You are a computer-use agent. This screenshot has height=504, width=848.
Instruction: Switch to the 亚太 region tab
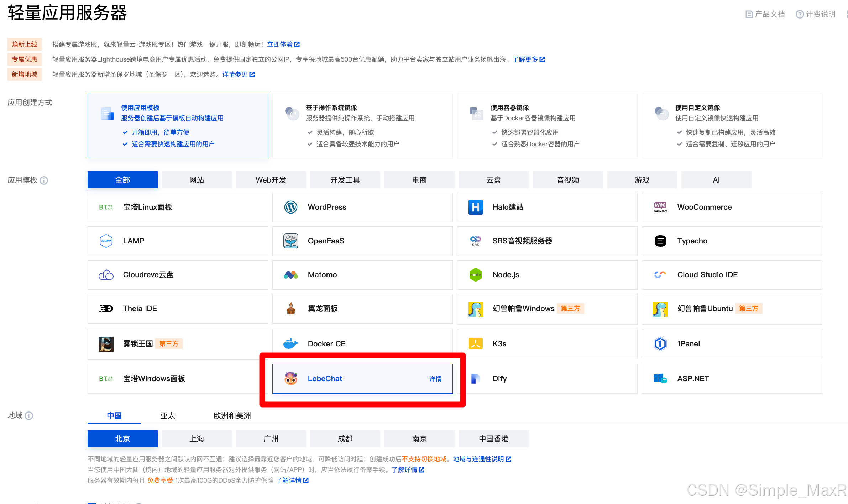coord(167,416)
